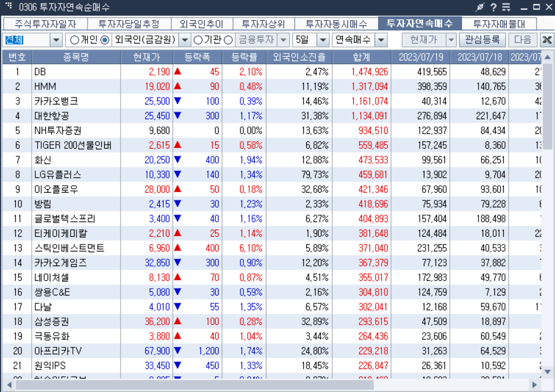555x392 pixels.
Task: Expand the 외국인(금감원) dropdown arrow
Action: click(185, 40)
